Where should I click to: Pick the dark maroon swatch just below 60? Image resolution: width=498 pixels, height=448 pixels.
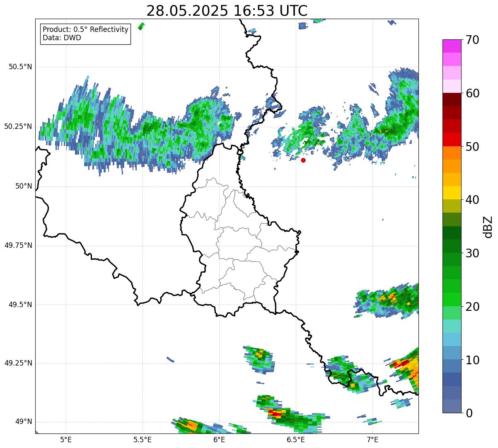point(452,99)
